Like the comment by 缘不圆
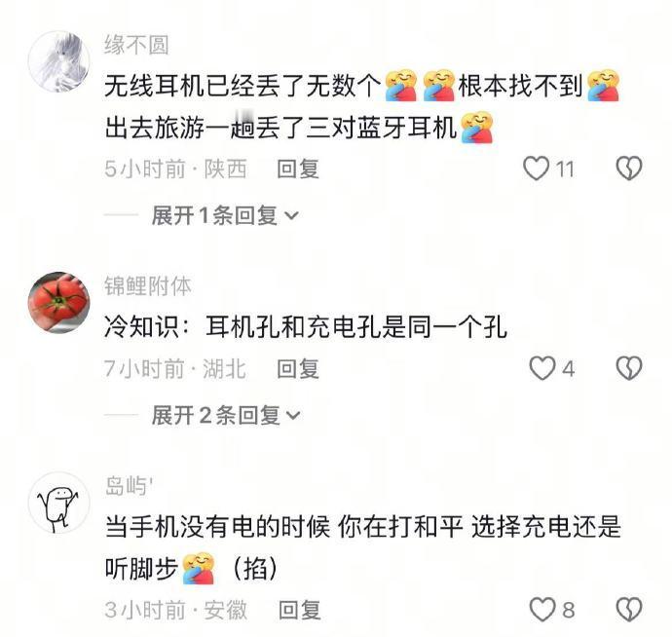Viewport: 672px width, 637px height. pyautogui.click(x=537, y=169)
